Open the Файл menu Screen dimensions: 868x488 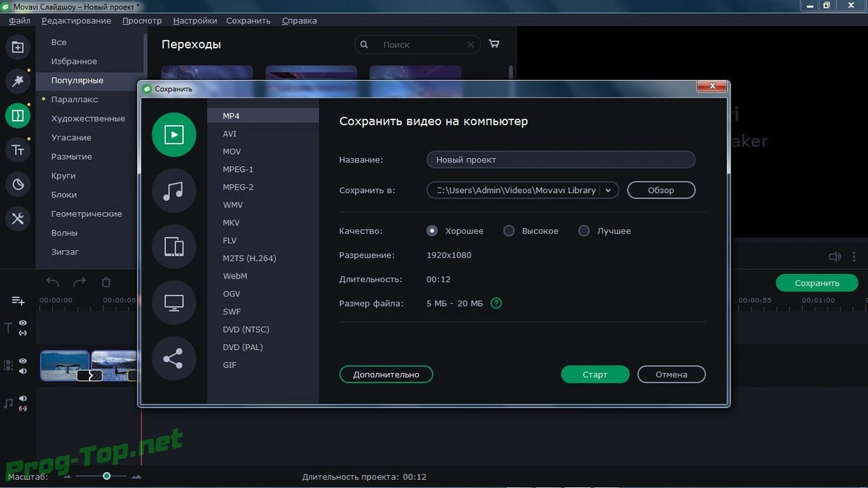click(20, 20)
